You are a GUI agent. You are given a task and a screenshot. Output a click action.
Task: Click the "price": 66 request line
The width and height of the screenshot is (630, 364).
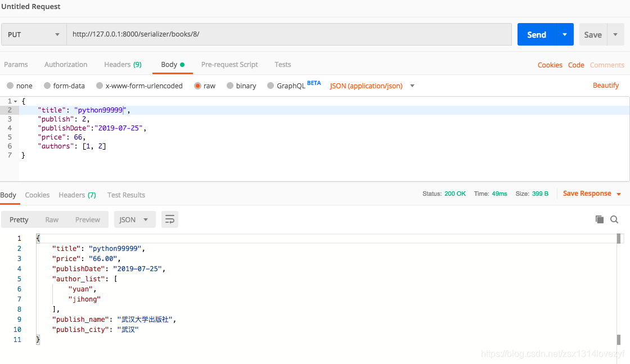61,137
